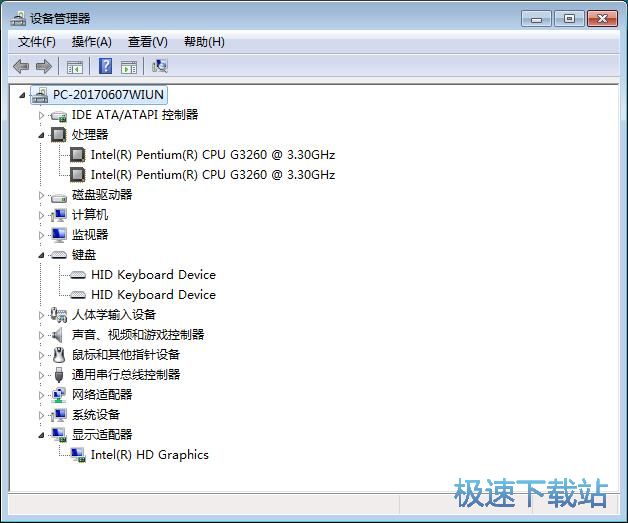The width and height of the screenshot is (628, 523).
Task: Click the 磁盘驱动器 disk drive icon
Action: pos(58,196)
